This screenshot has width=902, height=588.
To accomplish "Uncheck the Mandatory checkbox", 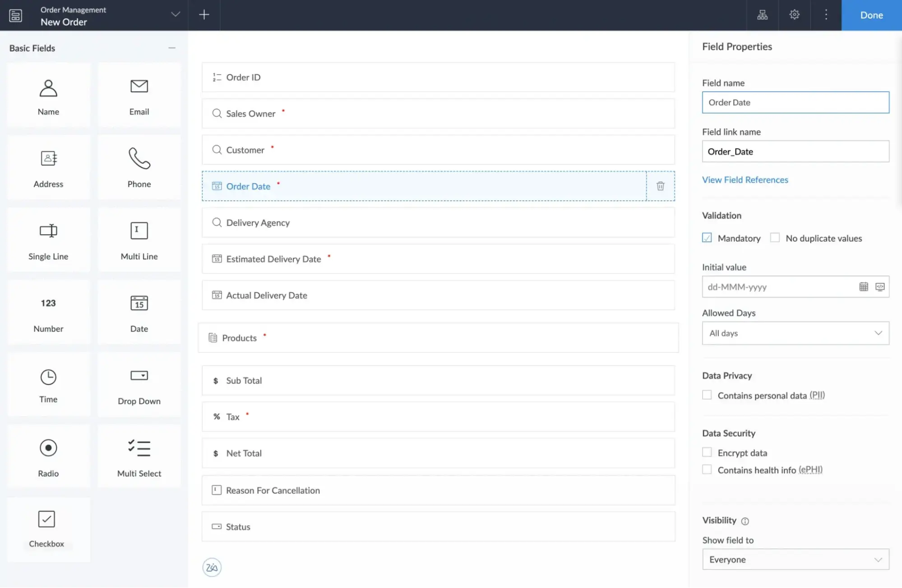I will pos(707,238).
